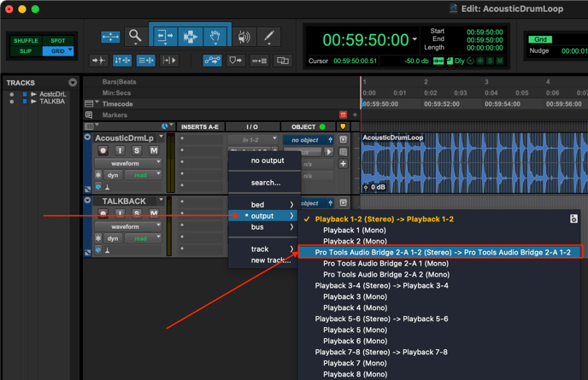
Task: Open the bus submenu
Action: pos(264,227)
